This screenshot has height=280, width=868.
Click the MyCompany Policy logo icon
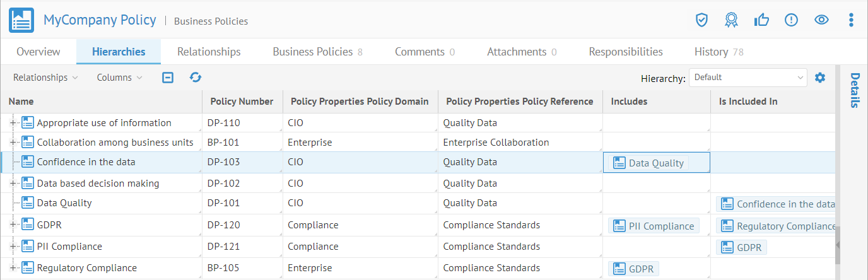tap(21, 20)
